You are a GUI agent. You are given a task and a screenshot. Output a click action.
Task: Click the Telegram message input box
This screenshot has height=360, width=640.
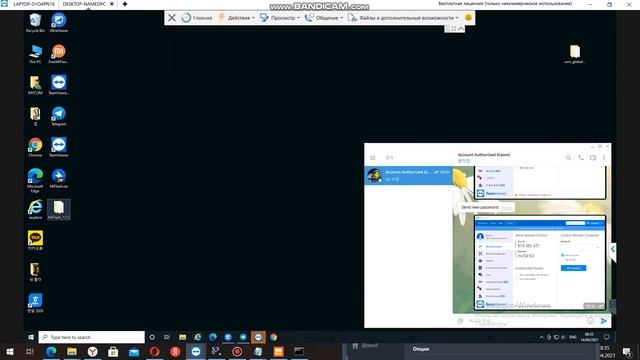pyautogui.click(x=524, y=321)
